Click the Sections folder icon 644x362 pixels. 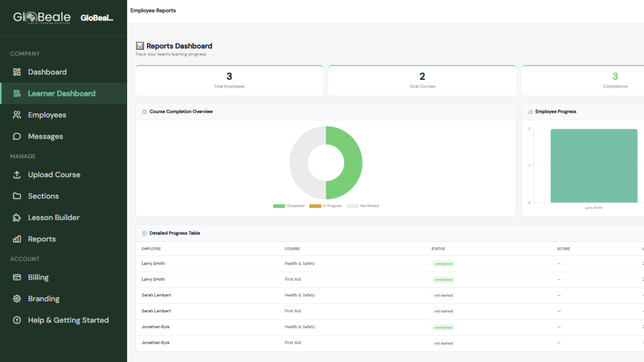(17, 196)
